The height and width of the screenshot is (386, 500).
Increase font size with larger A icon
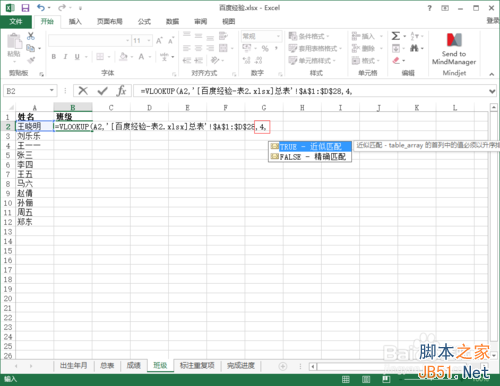159,41
